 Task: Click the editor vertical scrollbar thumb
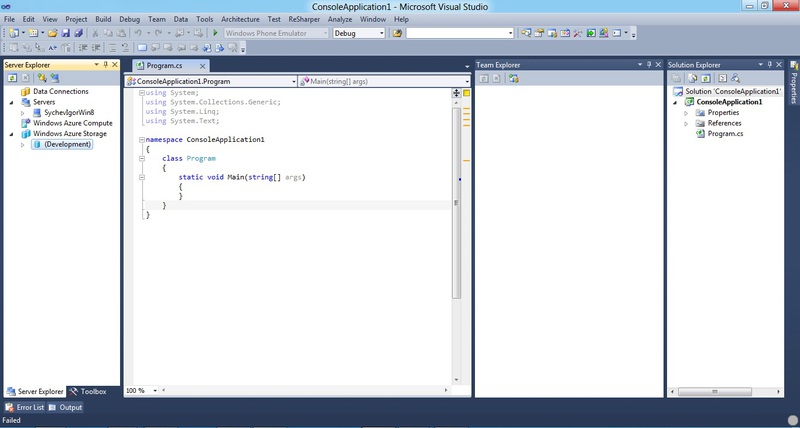(457, 203)
